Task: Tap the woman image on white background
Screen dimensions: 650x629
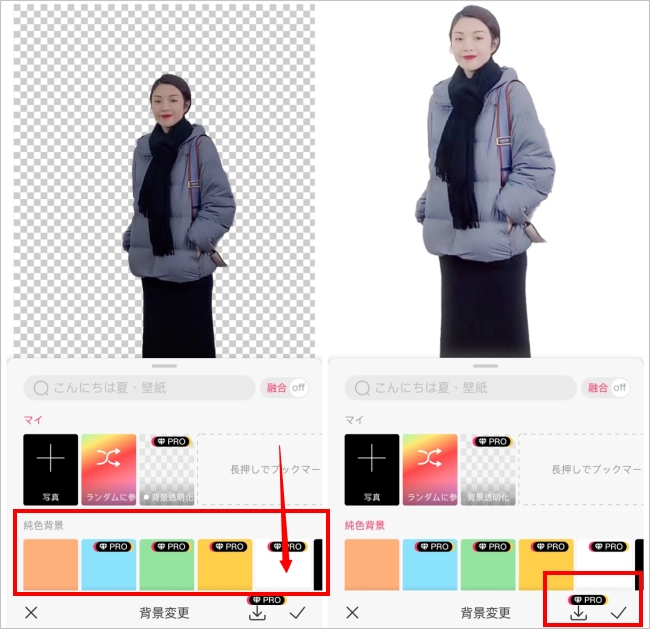Action: tap(485, 182)
